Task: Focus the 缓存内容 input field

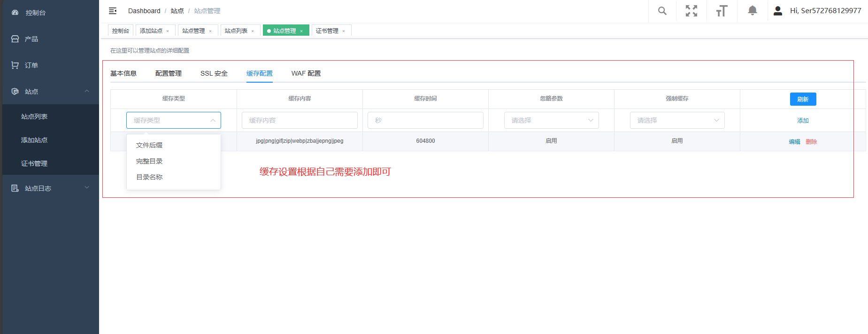Action: pyautogui.click(x=300, y=120)
